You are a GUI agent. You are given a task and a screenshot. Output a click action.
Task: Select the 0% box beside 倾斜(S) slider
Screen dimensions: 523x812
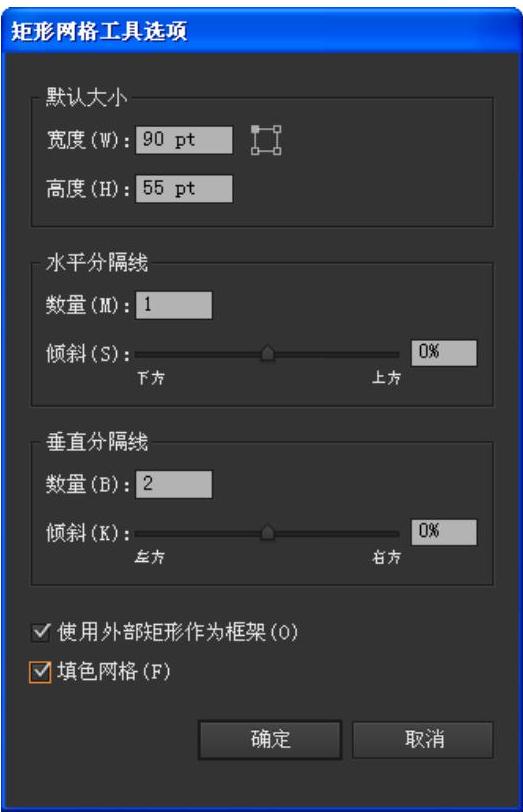[444, 353]
